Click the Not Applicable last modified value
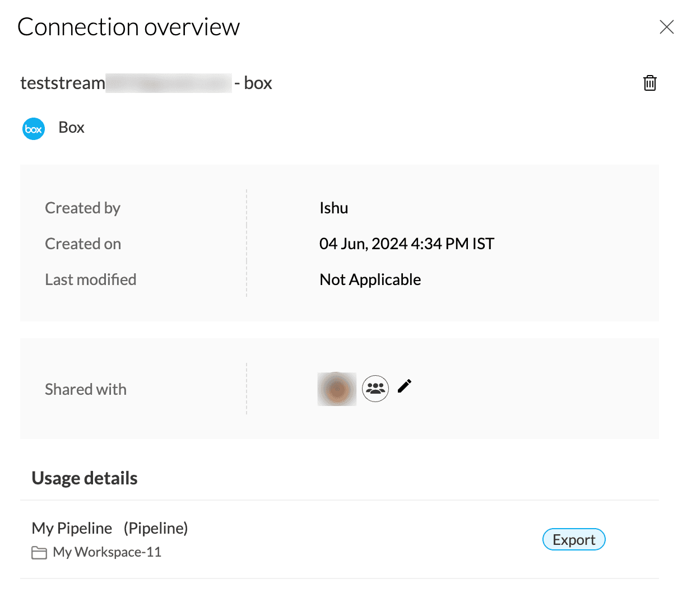 tap(370, 279)
